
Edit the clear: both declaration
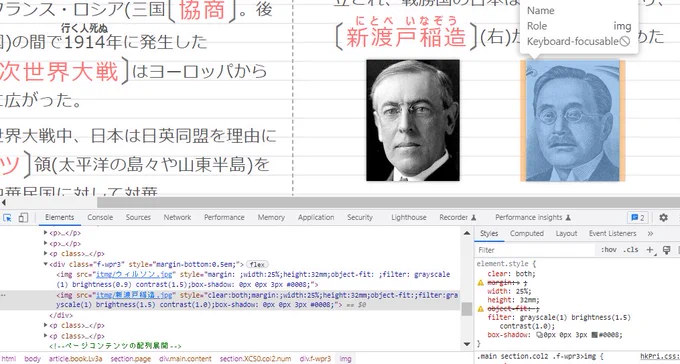coord(511,274)
